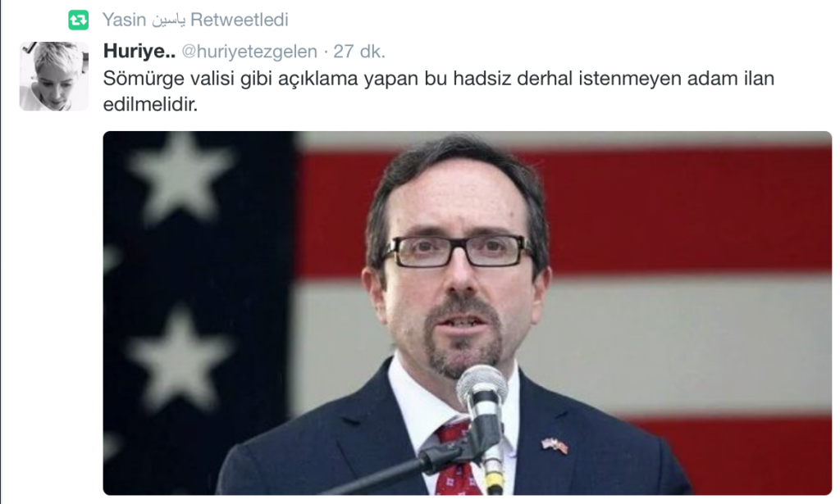Image resolution: width=840 pixels, height=504 pixels.
Task: Click the Arabic name text ياسين
Action: pyautogui.click(x=168, y=20)
